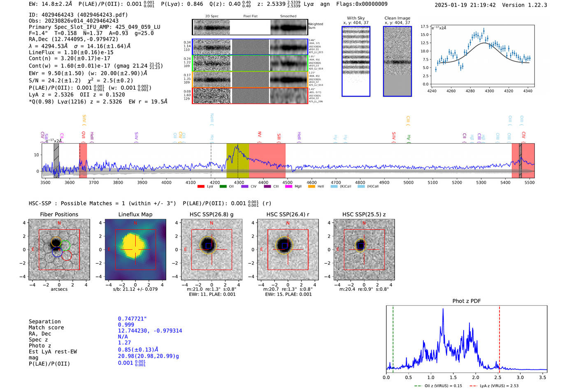This screenshot has width=576, height=392.
Task: Click the Weighted Sum 2D spectrum strip
Action: 250,27
